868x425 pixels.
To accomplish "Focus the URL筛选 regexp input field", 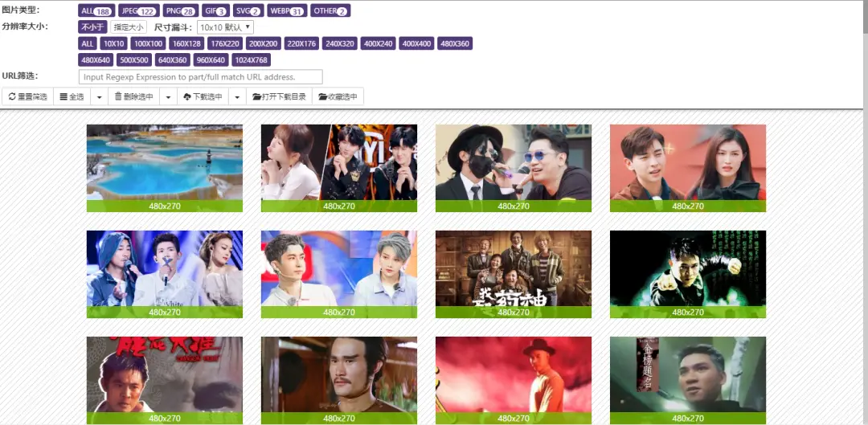I will pyautogui.click(x=200, y=77).
